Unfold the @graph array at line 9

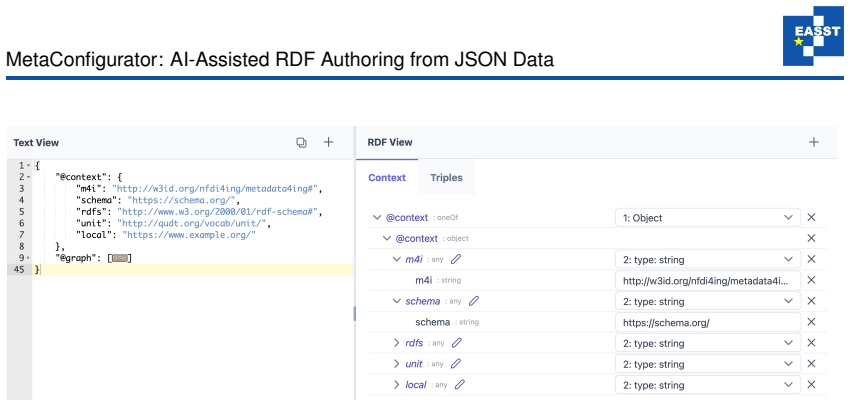click(28, 258)
